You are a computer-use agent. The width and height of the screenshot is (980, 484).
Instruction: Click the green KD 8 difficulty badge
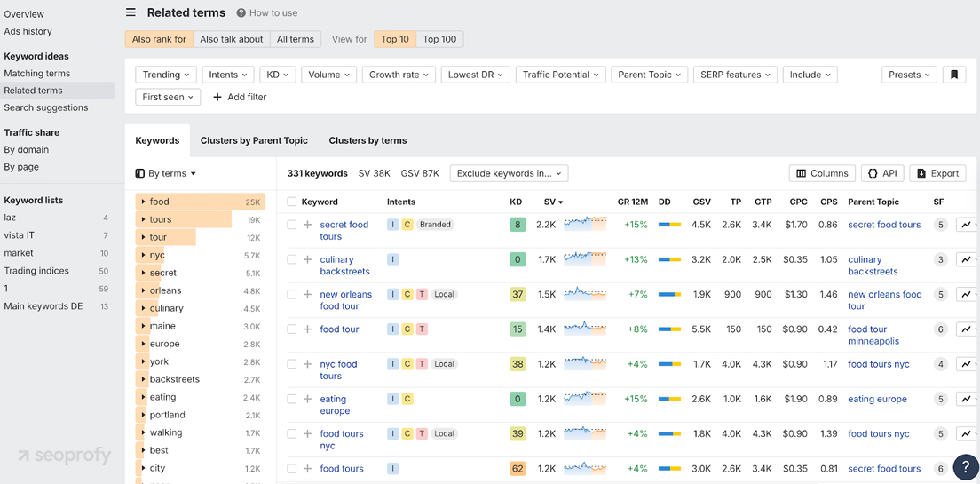[x=517, y=225]
